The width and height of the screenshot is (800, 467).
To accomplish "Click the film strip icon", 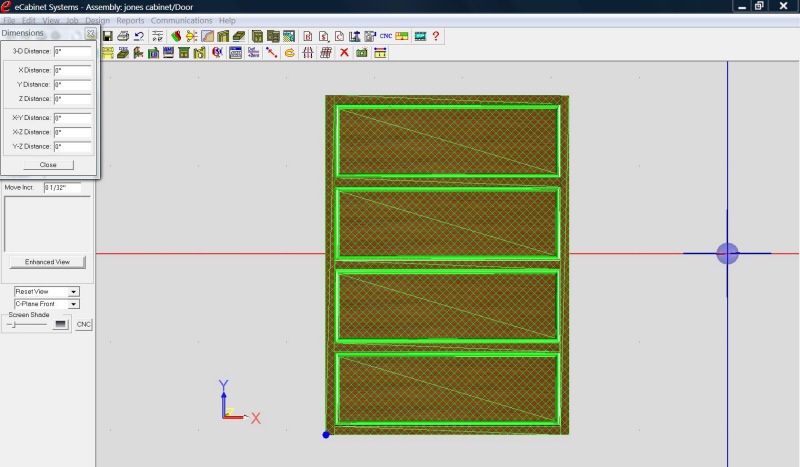I will pos(420,36).
